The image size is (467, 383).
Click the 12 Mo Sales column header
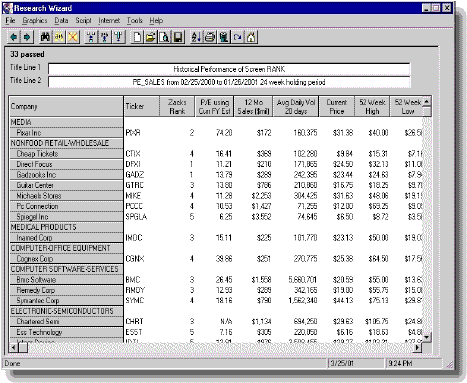253,107
